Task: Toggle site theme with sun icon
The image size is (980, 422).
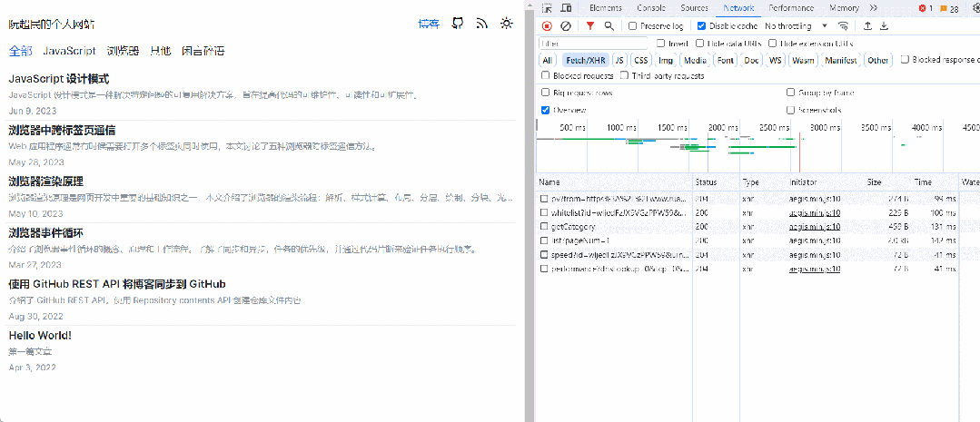Action: 506,24
